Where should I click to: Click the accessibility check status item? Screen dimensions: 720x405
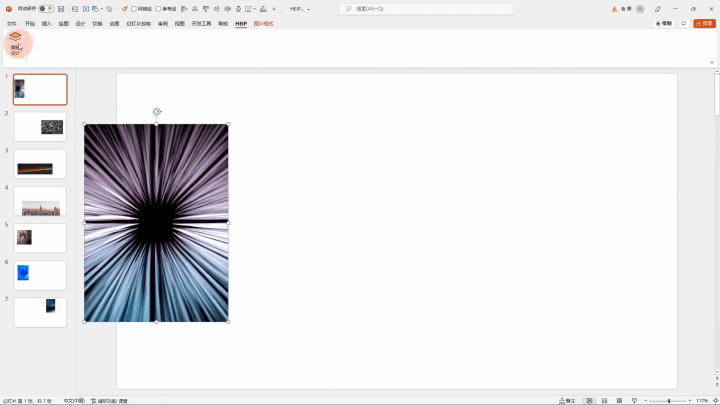point(109,401)
